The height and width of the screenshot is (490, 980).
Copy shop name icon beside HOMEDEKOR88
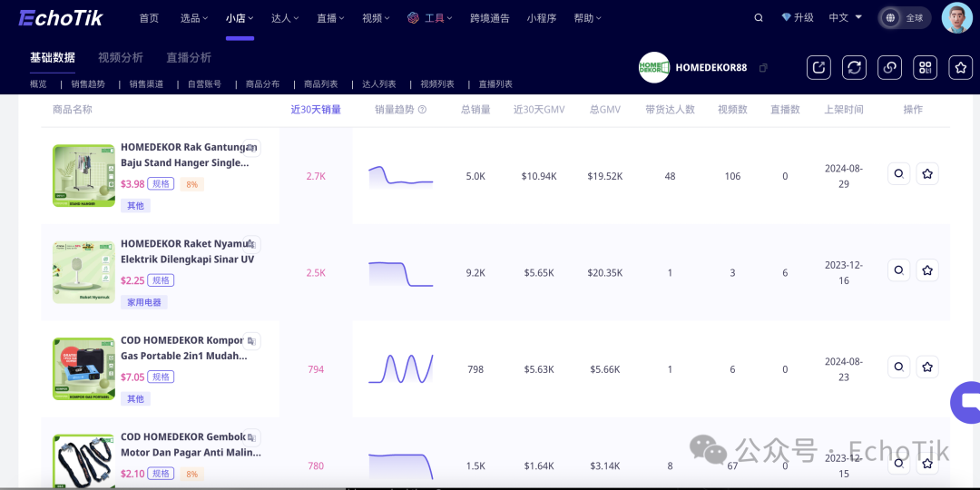763,67
